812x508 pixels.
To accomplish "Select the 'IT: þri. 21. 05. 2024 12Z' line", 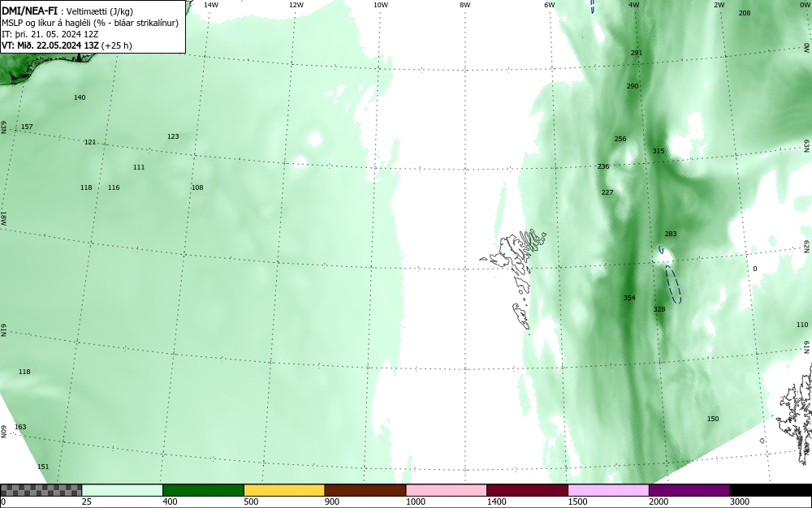I will pos(50,34).
